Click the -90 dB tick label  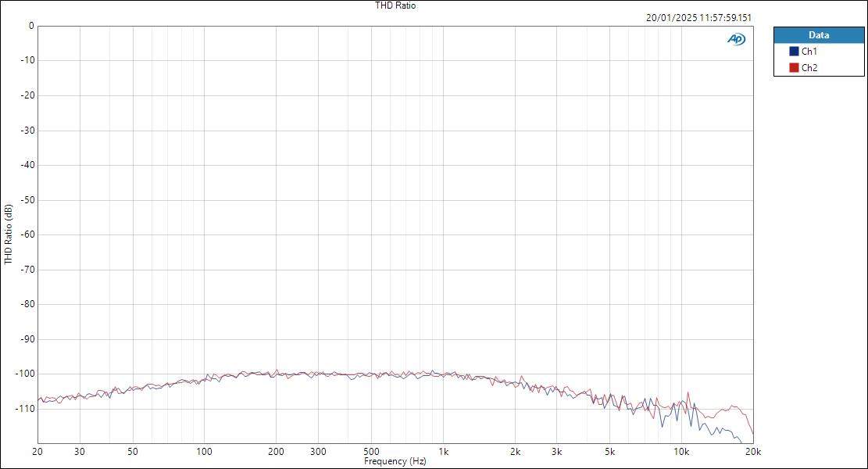(27, 339)
